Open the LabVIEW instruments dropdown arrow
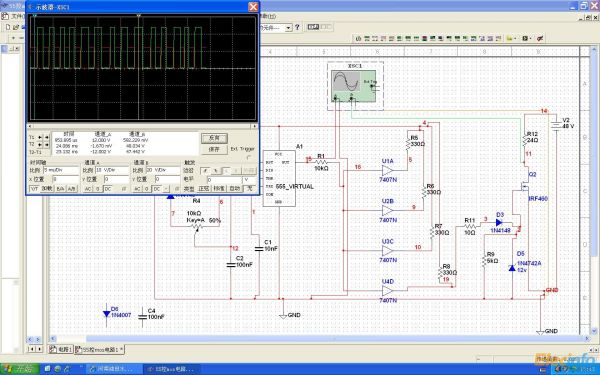 click(x=530, y=39)
